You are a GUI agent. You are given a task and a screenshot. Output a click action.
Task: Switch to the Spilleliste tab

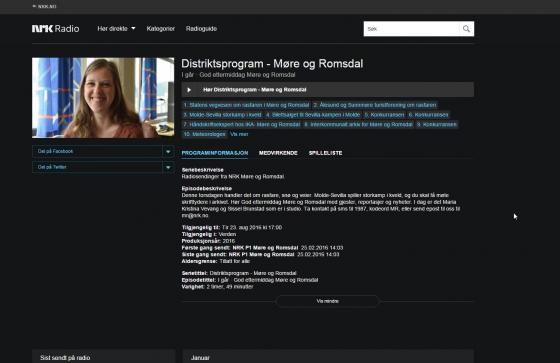pos(325,153)
